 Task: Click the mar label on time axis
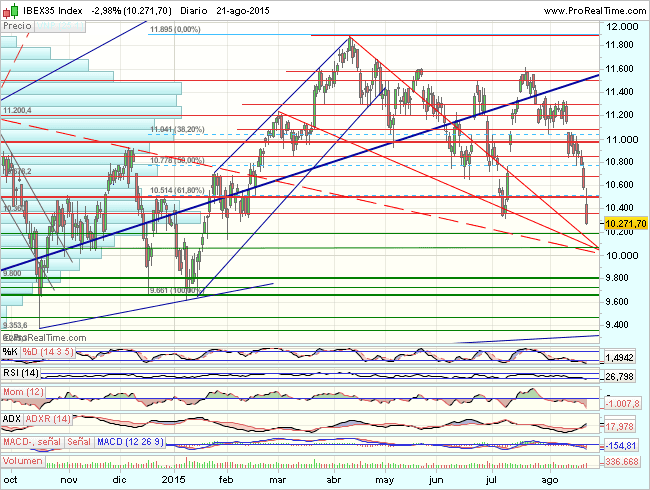[x=277, y=480]
